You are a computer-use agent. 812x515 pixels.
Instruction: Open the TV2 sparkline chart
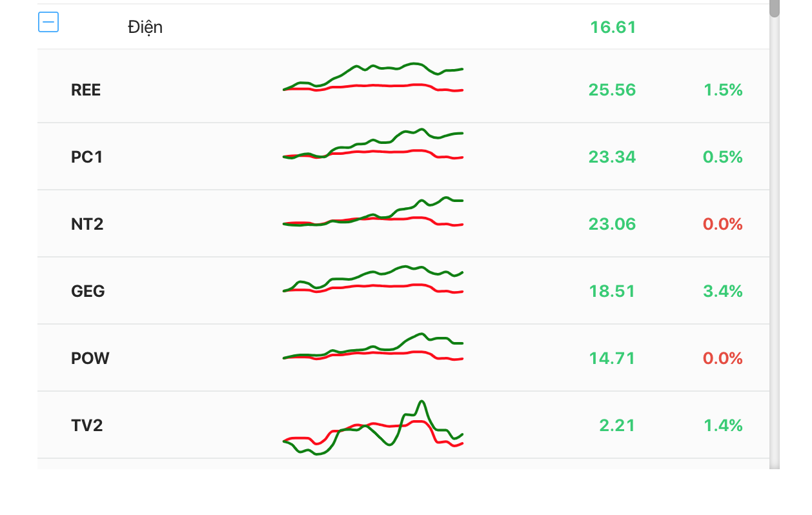click(373, 427)
